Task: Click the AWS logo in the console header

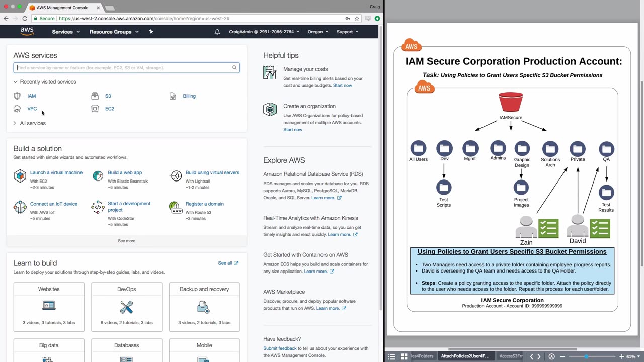Action: 27,32
